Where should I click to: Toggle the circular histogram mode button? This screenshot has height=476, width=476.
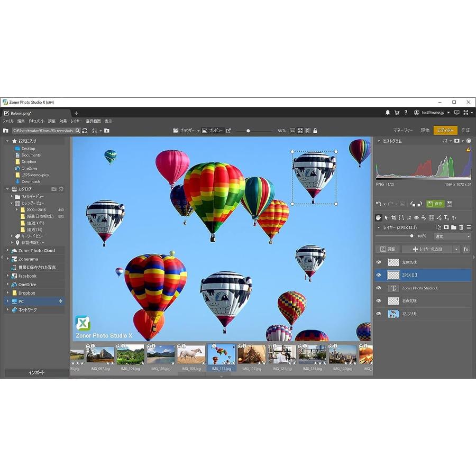click(469, 141)
